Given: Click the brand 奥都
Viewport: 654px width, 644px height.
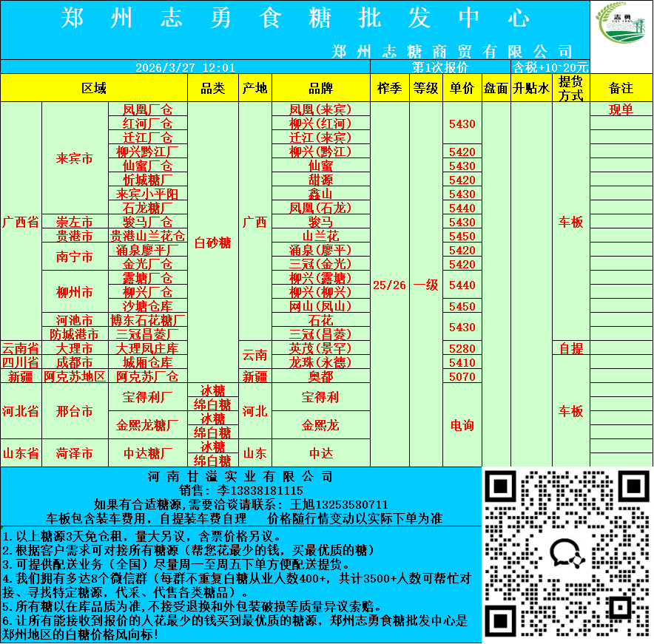Looking at the screenshot, I should [321, 376].
